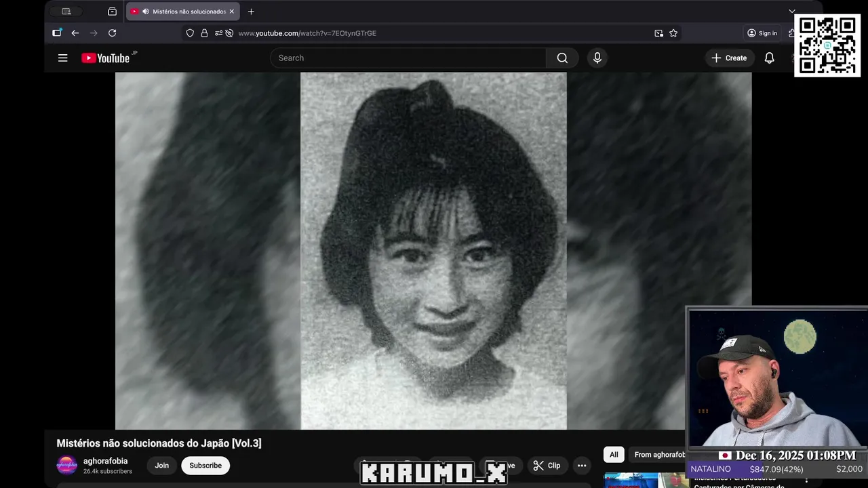Click the autoplay blocked icon in address bar
Image resolution: width=868 pixels, height=488 pixels.
[x=229, y=33]
